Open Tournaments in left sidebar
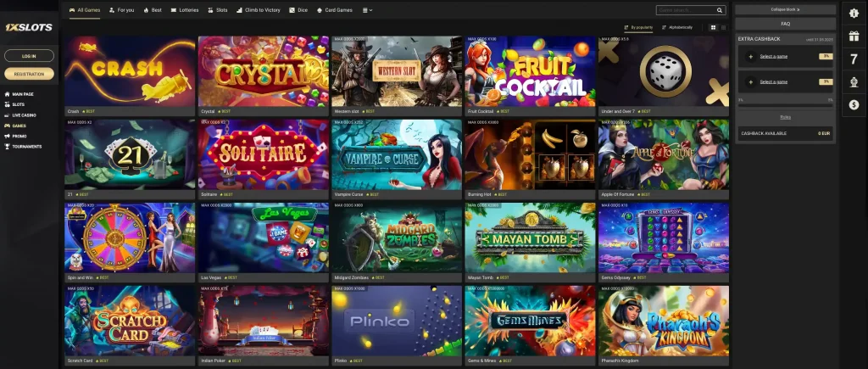868x369 pixels. pyautogui.click(x=23, y=147)
